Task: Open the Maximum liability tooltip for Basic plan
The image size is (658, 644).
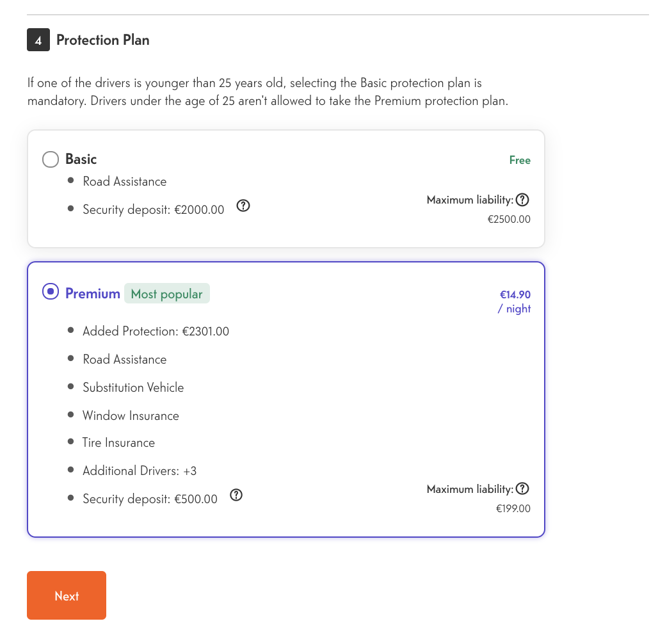Action: click(x=523, y=200)
